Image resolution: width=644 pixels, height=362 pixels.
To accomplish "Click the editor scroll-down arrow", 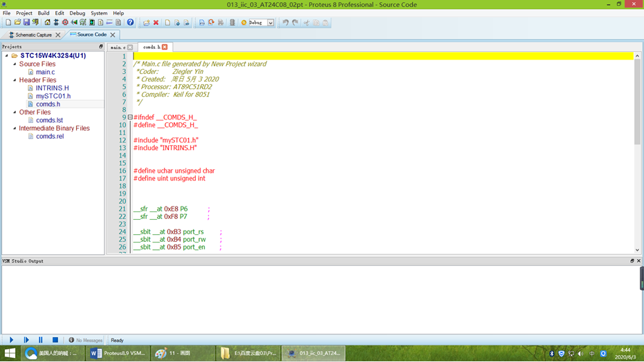I will click(x=637, y=250).
